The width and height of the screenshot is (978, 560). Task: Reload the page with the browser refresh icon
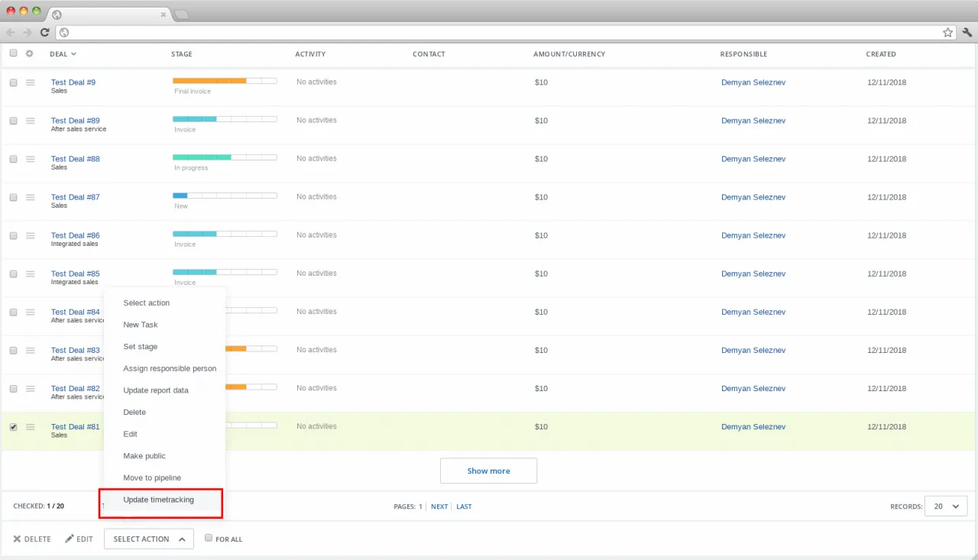tap(45, 32)
